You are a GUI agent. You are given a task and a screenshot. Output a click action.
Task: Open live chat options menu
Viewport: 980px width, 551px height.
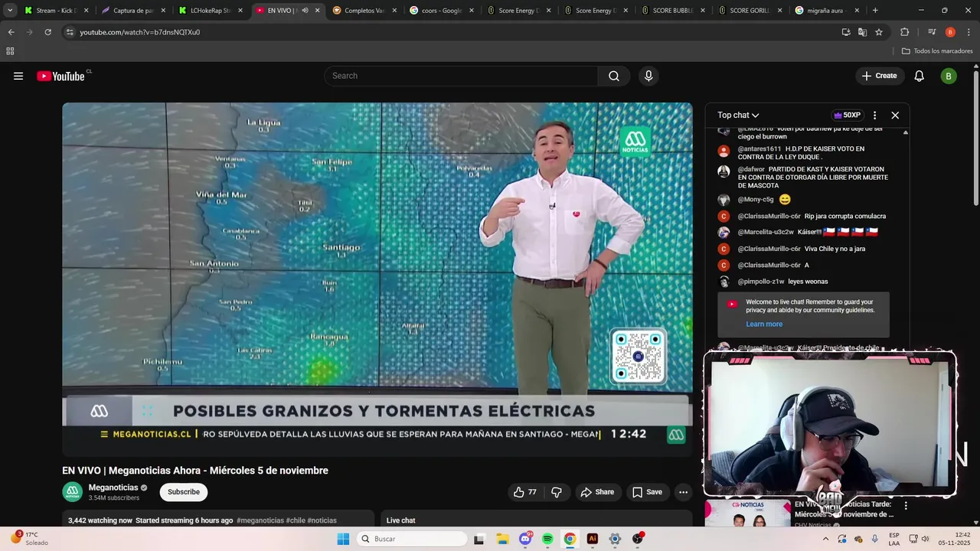[x=874, y=116]
